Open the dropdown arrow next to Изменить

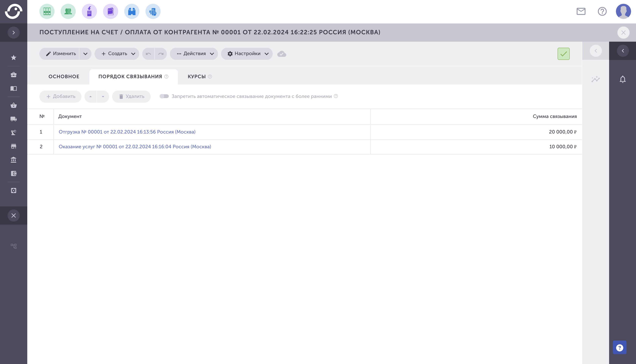85,54
